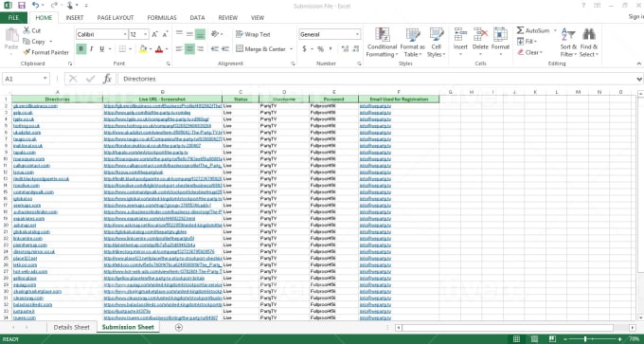Switch to INSERT ribbon tab
This screenshot has height=344, width=644.
point(74,18)
